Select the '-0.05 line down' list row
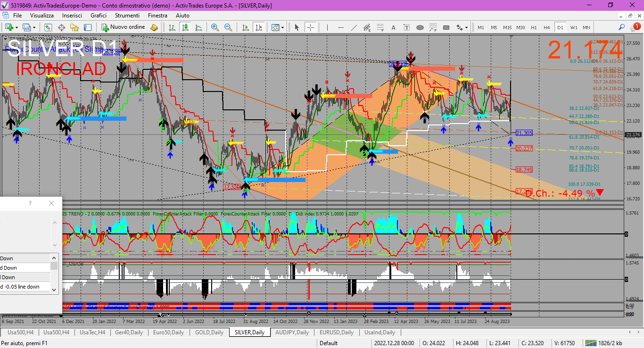Viewport: 644px width, 348px height. pyautogui.click(x=25, y=287)
